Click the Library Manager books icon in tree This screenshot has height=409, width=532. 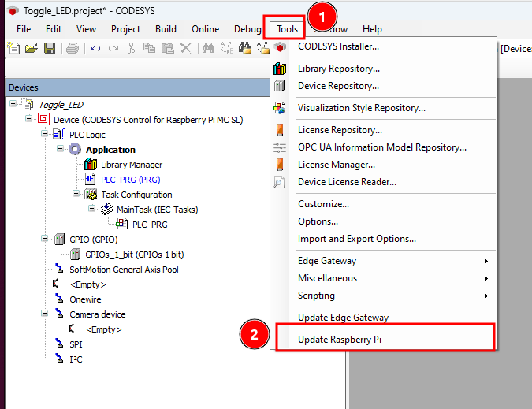pos(91,165)
